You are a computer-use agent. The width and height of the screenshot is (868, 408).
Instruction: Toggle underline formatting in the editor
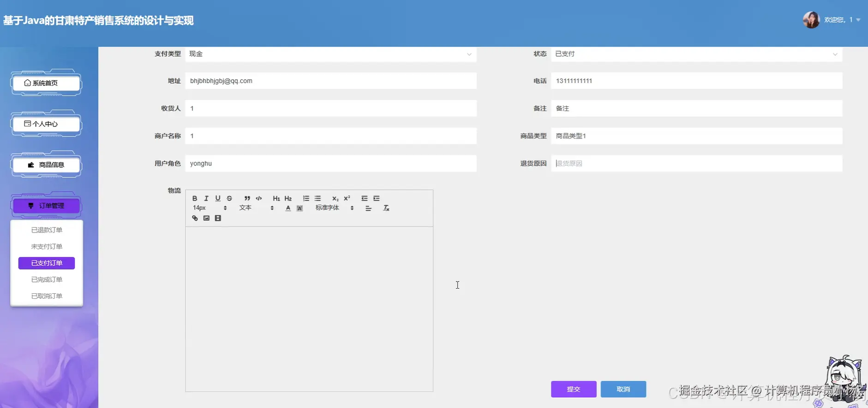tap(218, 198)
